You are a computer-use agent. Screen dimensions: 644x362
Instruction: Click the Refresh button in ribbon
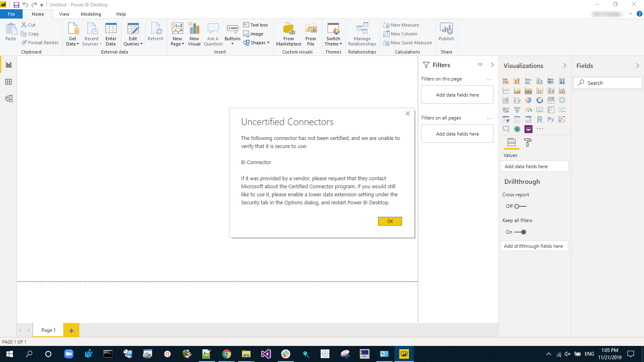pyautogui.click(x=155, y=32)
